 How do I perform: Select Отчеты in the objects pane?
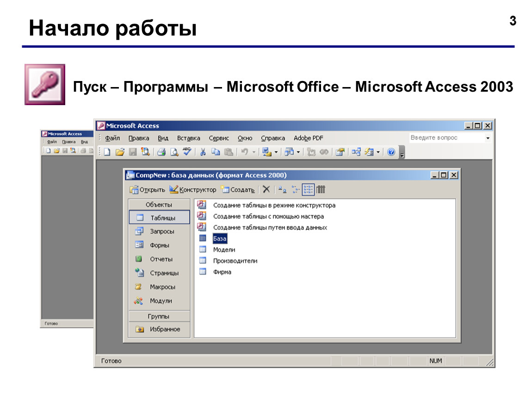pyautogui.click(x=159, y=259)
